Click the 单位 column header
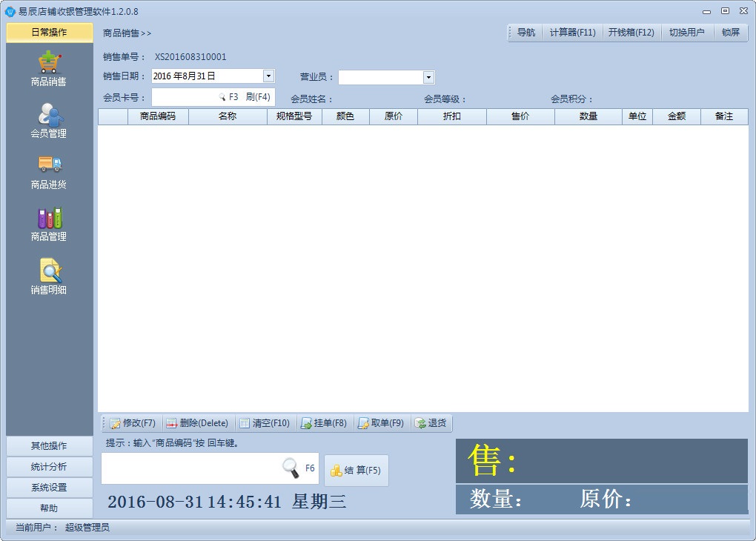This screenshot has width=756, height=541. [637, 116]
